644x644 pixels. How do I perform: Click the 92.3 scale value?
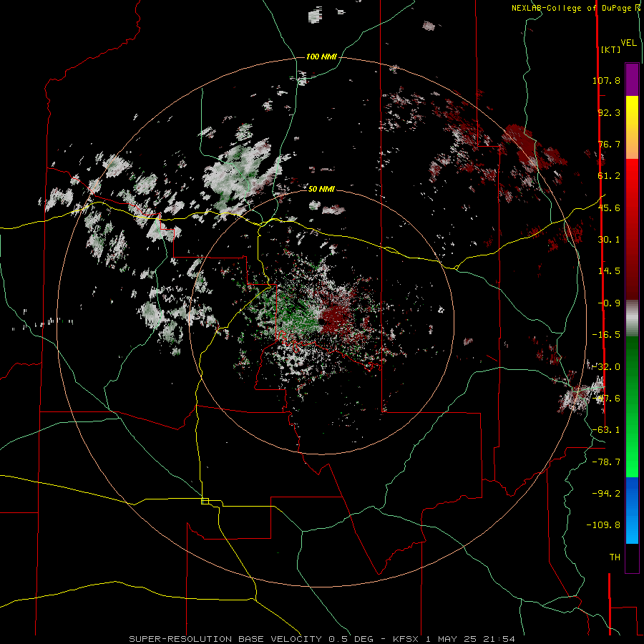(609, 112)
